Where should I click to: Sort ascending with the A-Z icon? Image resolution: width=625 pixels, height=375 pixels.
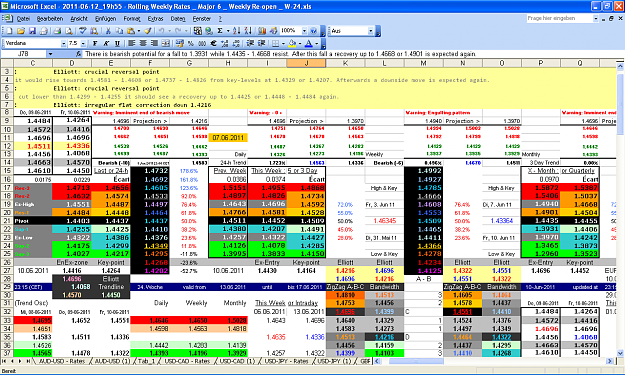tap(237, 31)
